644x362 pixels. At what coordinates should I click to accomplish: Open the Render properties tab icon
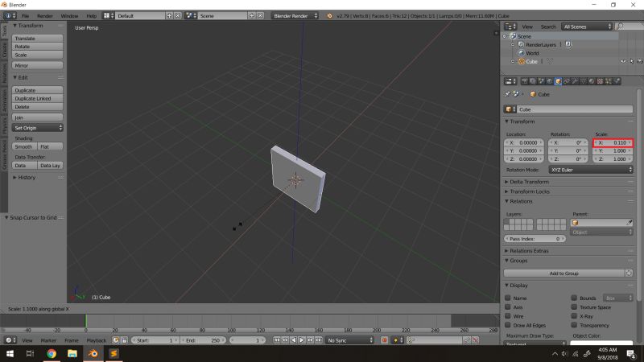click(525, 81)
